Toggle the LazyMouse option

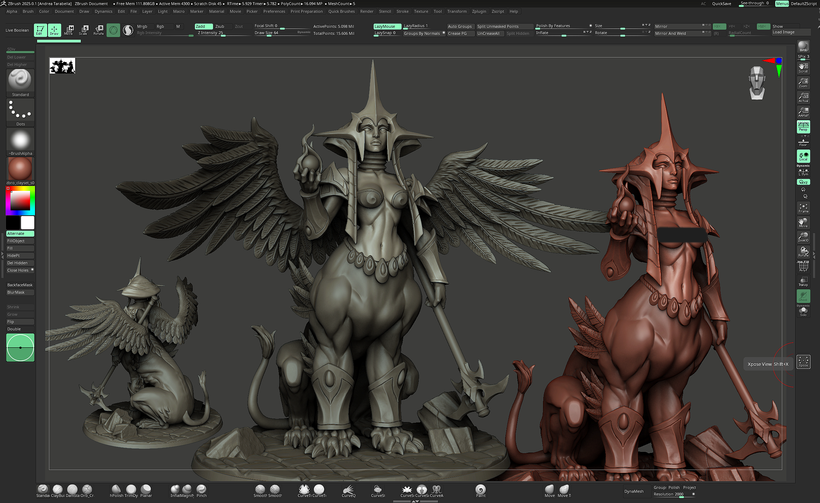(386, 26)
